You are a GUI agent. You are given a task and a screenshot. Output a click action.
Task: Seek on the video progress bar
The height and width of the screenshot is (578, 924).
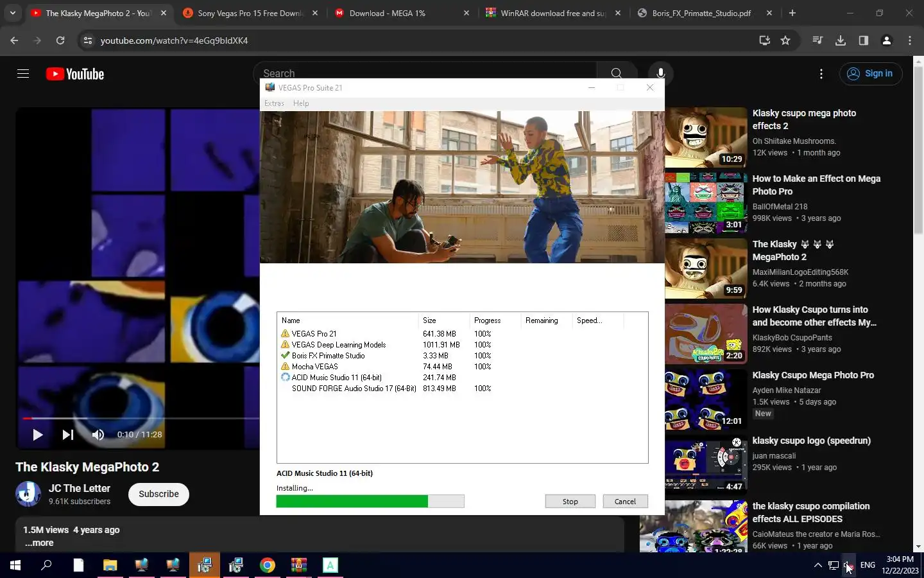(141, 418)
